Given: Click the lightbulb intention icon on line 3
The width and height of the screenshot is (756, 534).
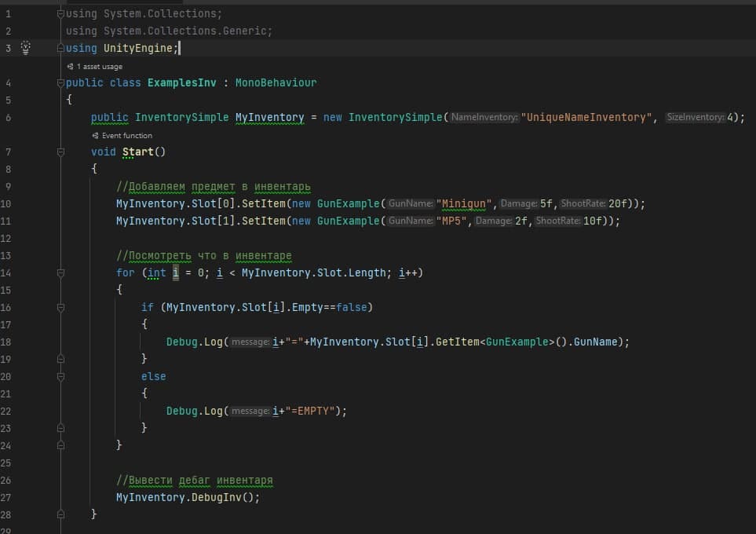Looking at the screenshot, I should [x=26, y=48].
